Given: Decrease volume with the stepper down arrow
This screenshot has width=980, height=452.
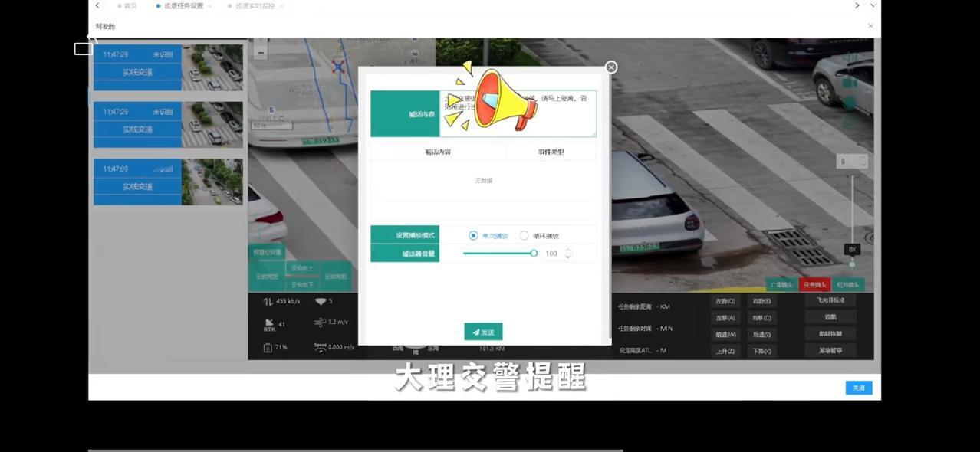Looking at the screenshot, I should (x=567, y=257).
